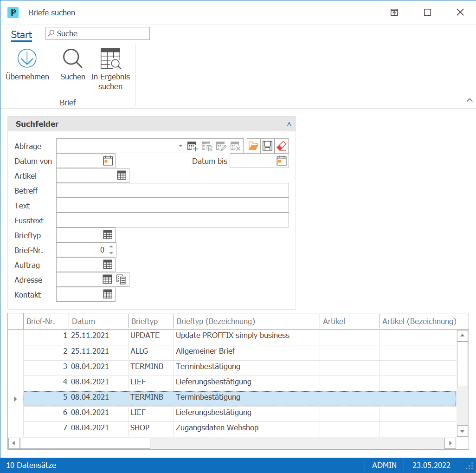
Task: Open Artikel lookup table icon
Action: (122, 175)
